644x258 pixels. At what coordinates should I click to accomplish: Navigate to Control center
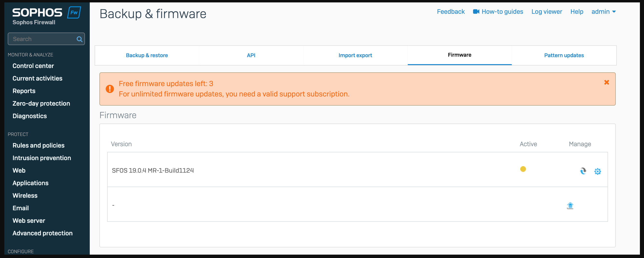pyautogui.click(x=33, y=66)
